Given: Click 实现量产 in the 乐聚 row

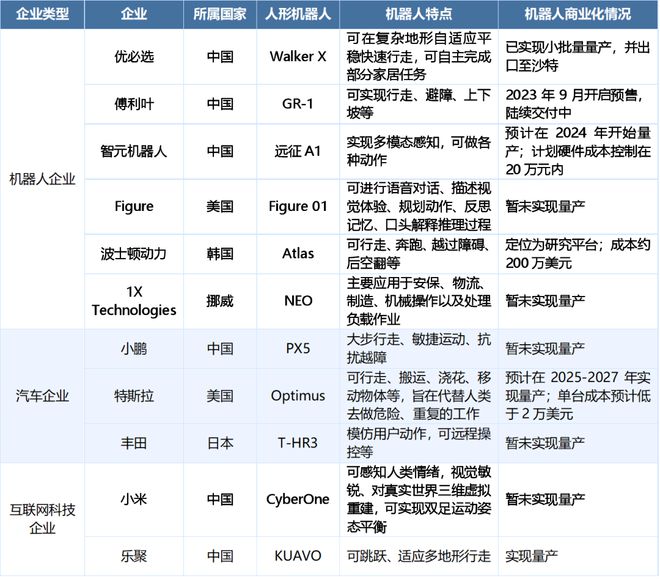Looking at the screenshot, I should 532,556.
